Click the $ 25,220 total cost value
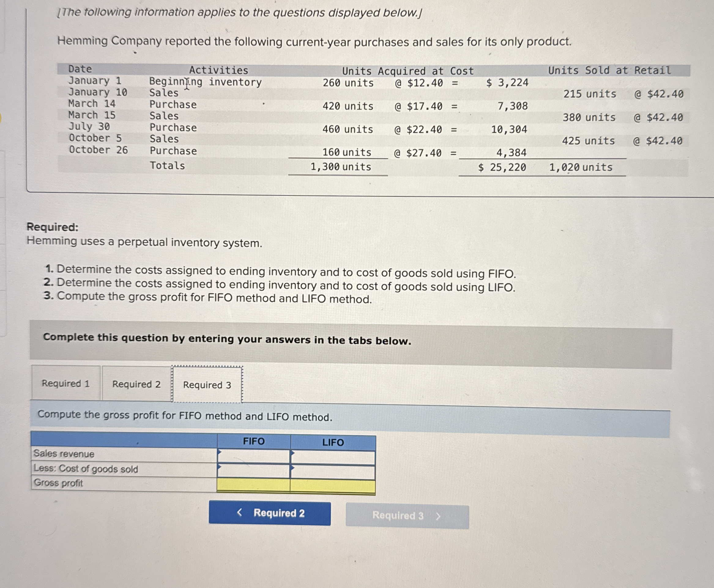Viewport: 714px width, 588px height. [502, 167]
